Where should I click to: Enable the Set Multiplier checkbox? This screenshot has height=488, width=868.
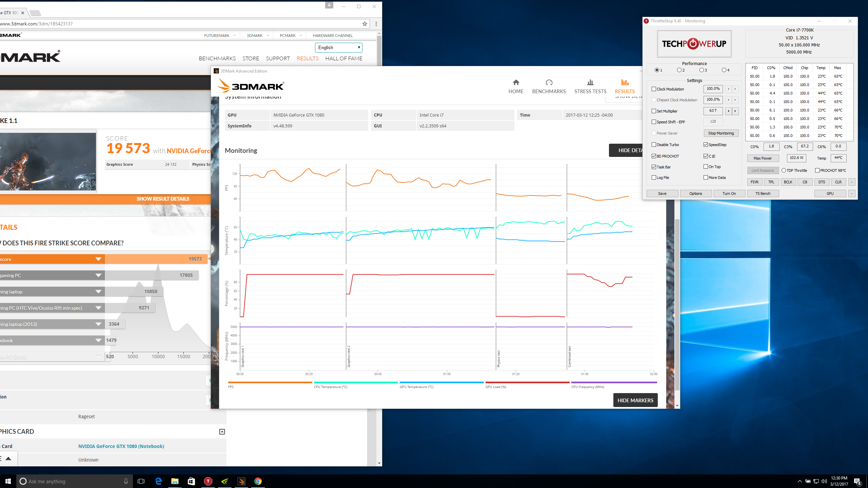click(x=654, y=111)
